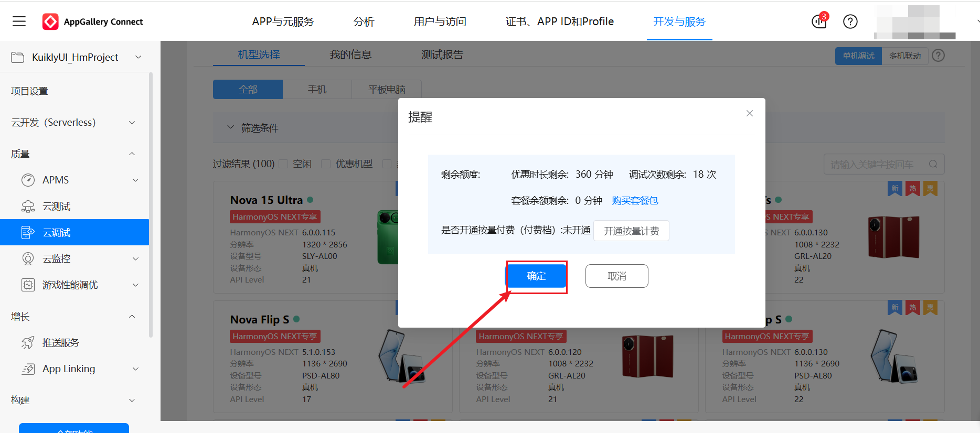Expand the 云监控 submenu chevron
The height and width of the screenshot is (433, 980).
point(136,258)
